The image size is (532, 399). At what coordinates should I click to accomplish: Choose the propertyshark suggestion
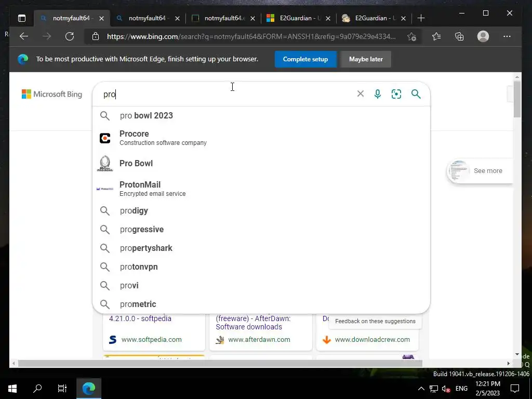click(261, 248)
